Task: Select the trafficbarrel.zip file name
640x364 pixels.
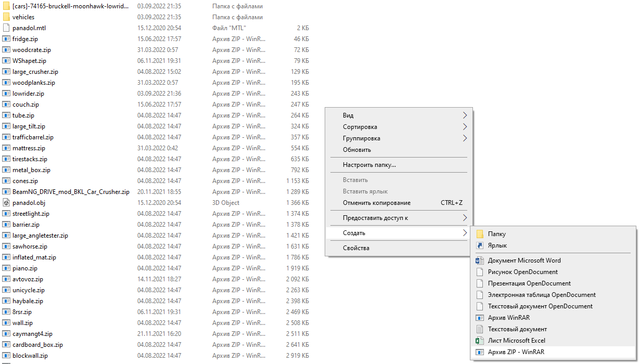Action: tap(33, 137)
